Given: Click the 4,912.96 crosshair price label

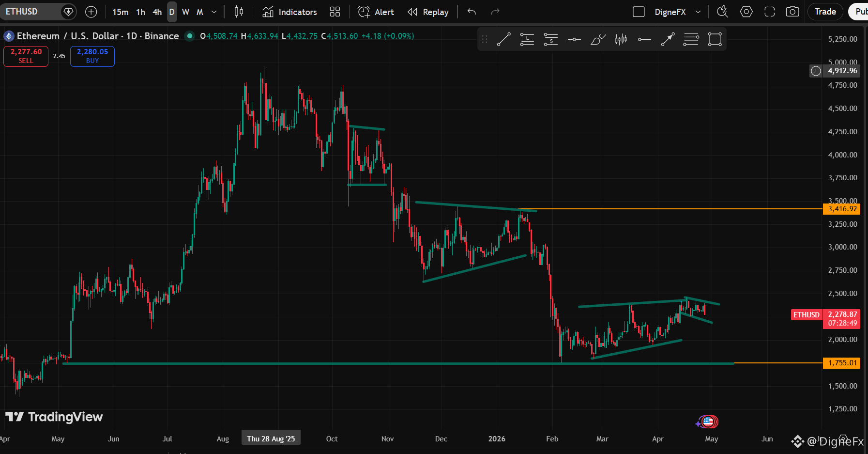Looking at the screenshot, I should pos(842,71).
